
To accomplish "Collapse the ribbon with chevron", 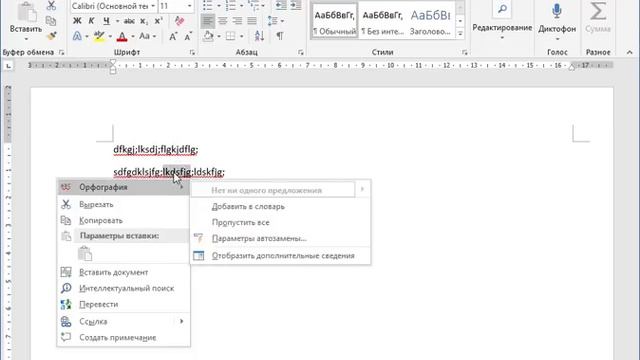I will (629, 52).
